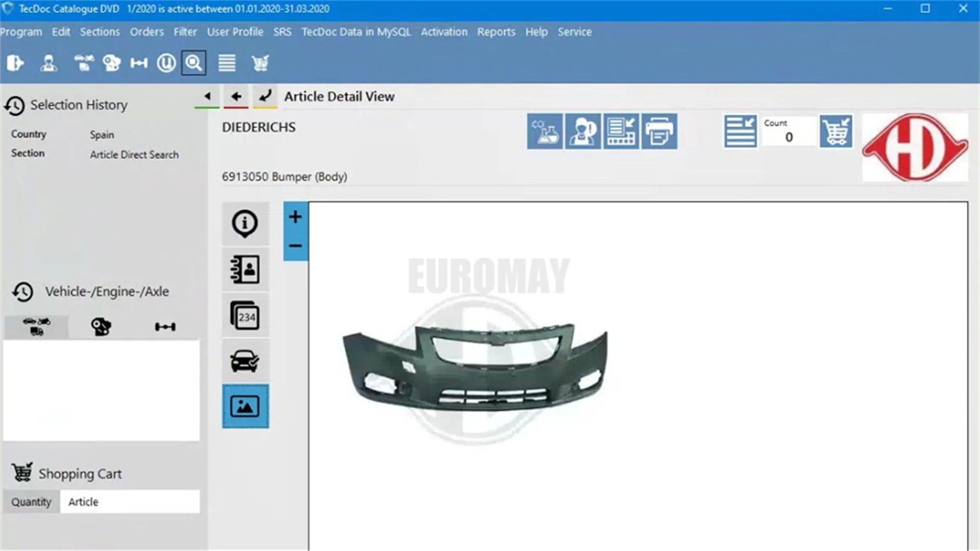Open the Program menu
This screenshot has width=980, height=551.
[21, 32]
